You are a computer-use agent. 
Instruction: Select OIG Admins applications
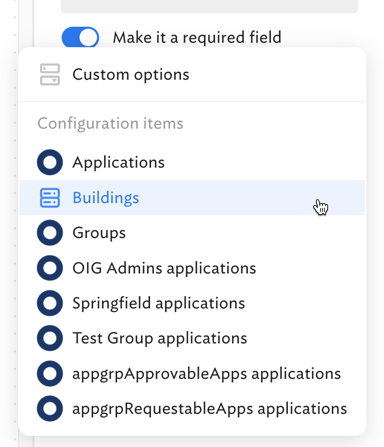(192, 268)
